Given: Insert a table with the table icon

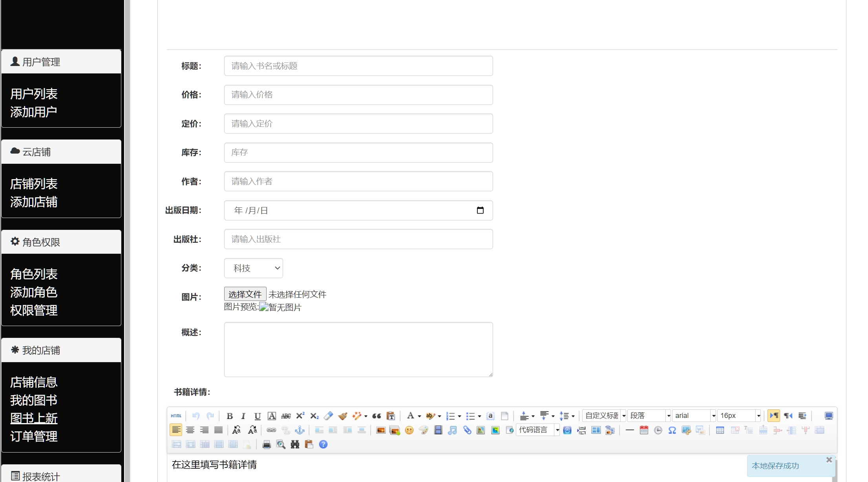Looking at the screenshot, I should pyautogui.click(x=720, y=430).
